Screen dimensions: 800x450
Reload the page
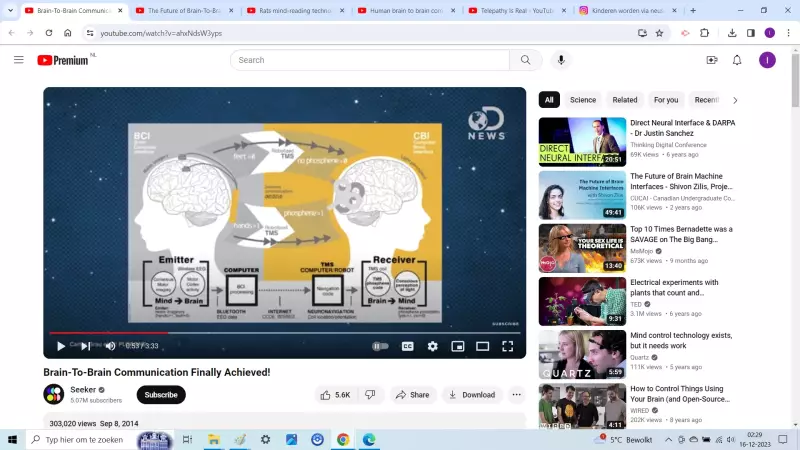click(x=48, y=33)
